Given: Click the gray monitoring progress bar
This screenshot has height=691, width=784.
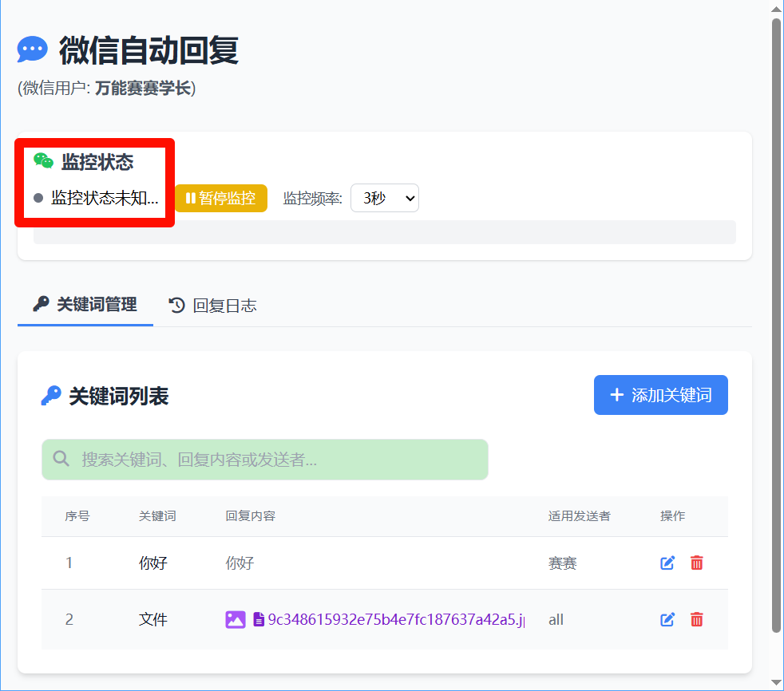Looking at the screenshot, I should click(x=385, y=232).
